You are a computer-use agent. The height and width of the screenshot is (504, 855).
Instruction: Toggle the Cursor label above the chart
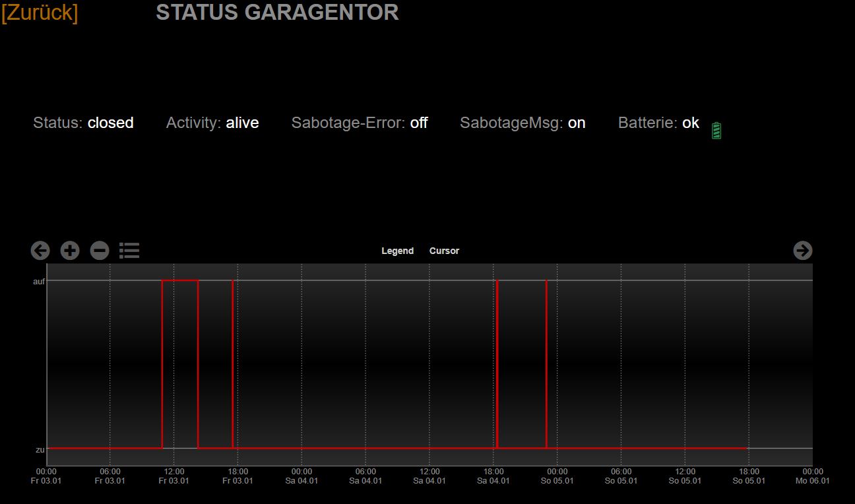[x=444, y=251]
